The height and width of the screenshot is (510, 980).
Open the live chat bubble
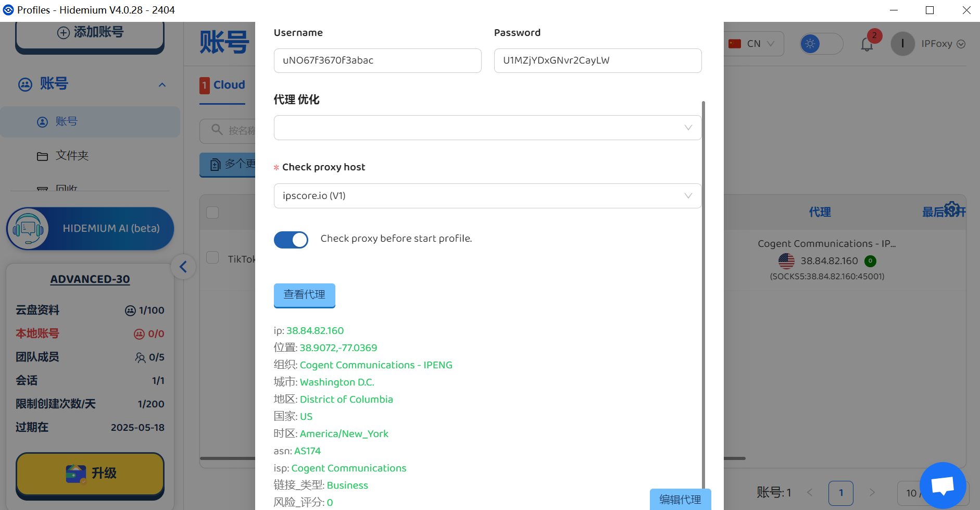coord(943,486)
